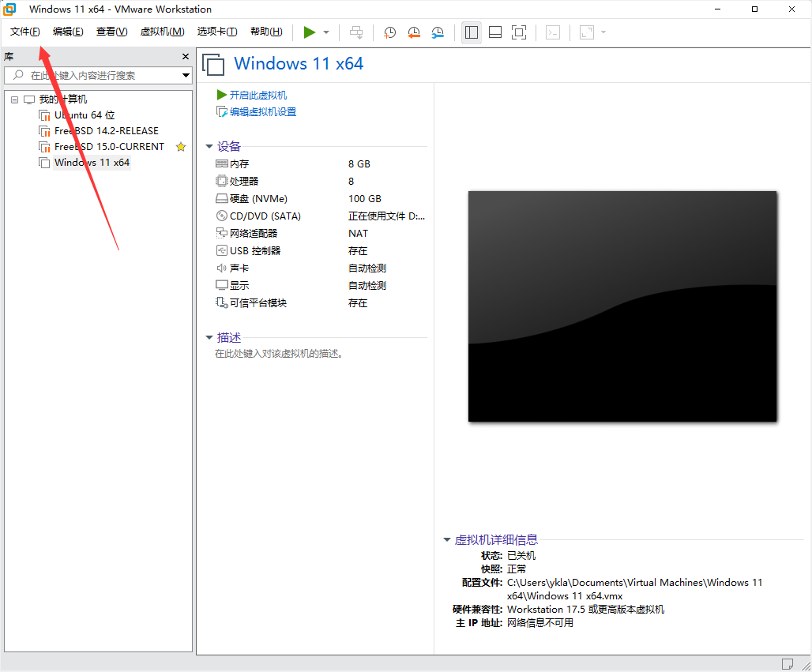Click the 100 GB disk size value
This screenshot has height=672, width=812.
pyautogui.click(x=365, y=199)
